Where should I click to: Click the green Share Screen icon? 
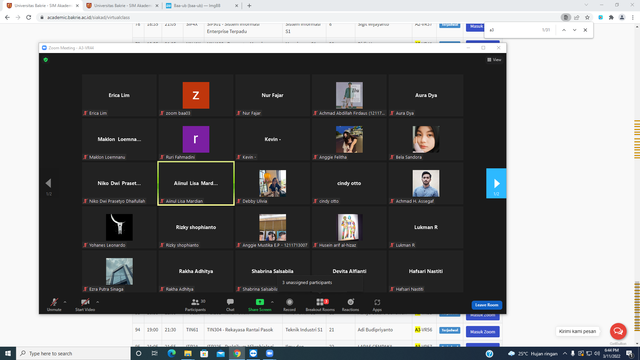click(260, 302)
